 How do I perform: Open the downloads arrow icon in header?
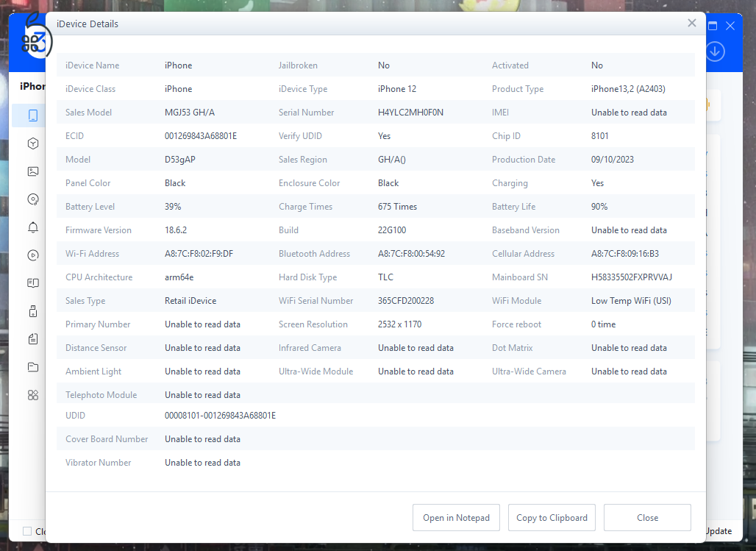click(716, 51)
